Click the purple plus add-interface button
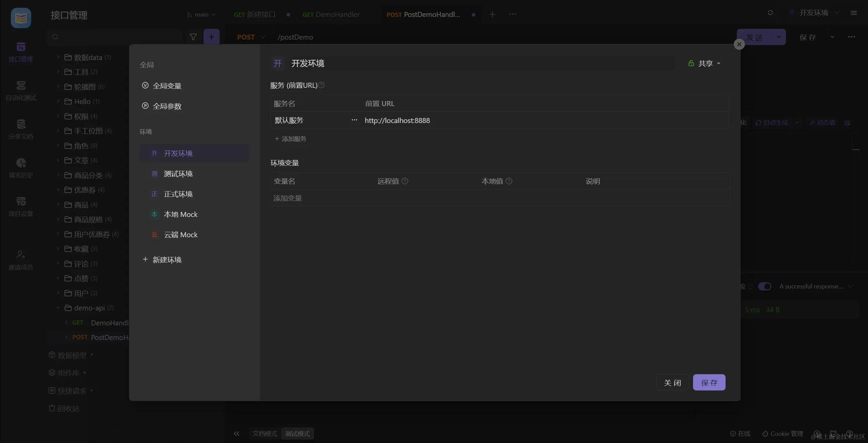This screenshot has width=868, height=443. point(211,37)
